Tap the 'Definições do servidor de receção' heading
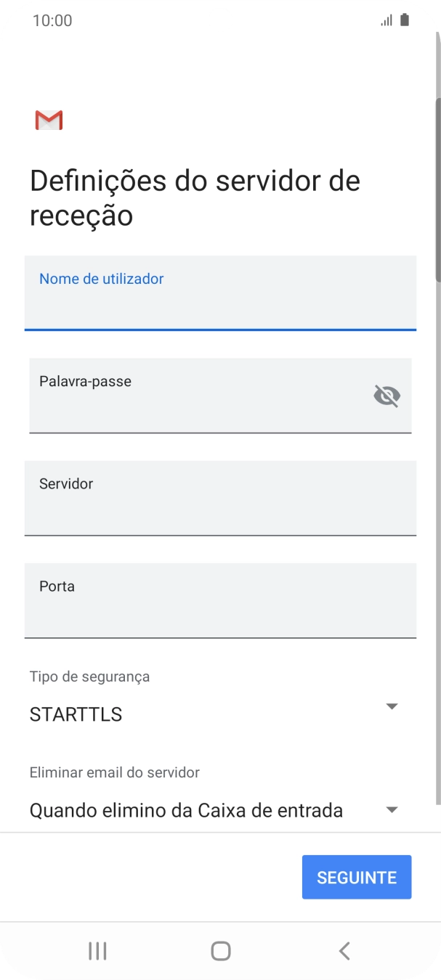 (195, 197)
